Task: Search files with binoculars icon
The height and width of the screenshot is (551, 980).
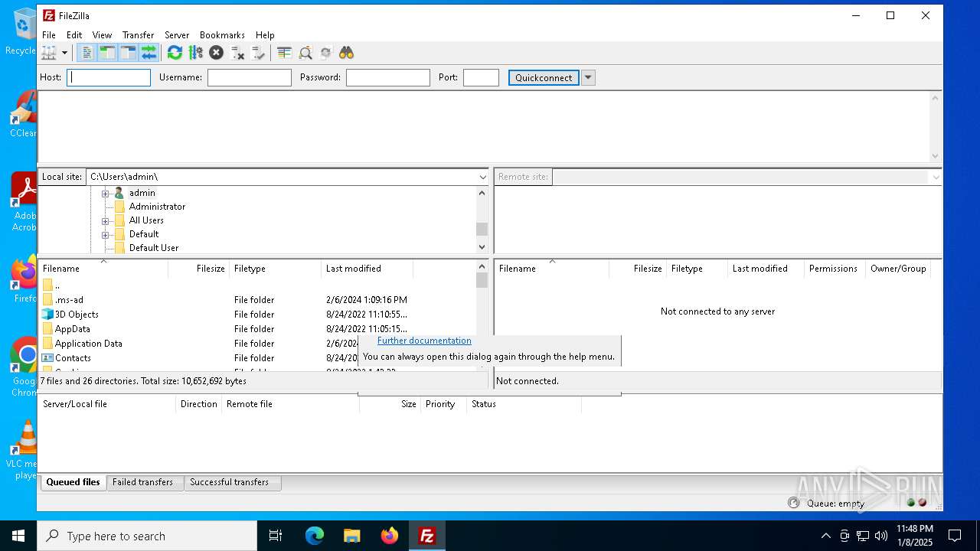Action: pyautogui.click(x=347, y=53)
